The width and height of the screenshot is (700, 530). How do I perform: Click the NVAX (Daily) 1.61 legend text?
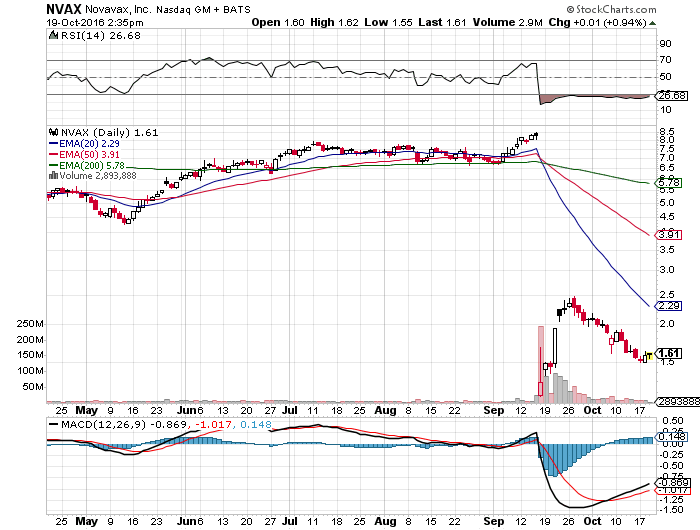[x=109, y=132]
